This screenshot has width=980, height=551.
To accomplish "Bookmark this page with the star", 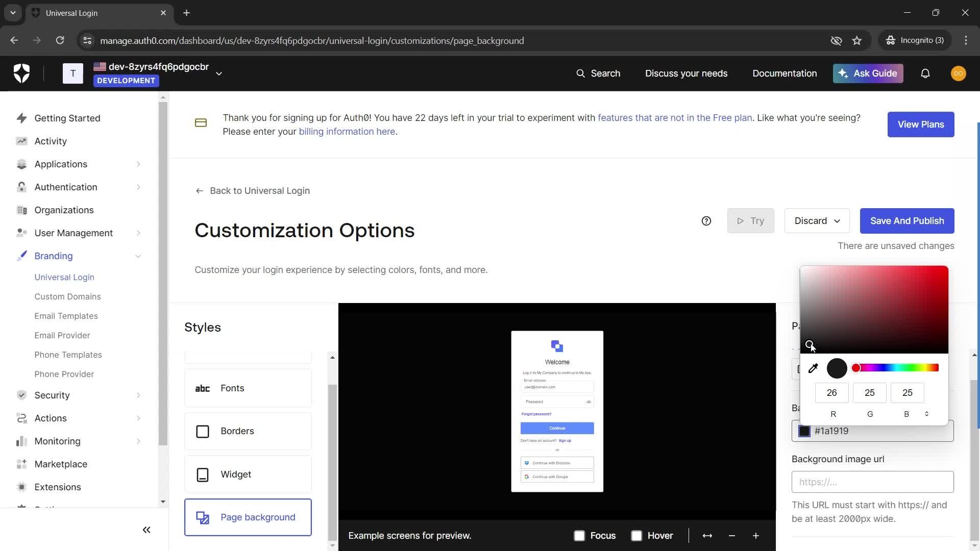I will tap(857, 41).
